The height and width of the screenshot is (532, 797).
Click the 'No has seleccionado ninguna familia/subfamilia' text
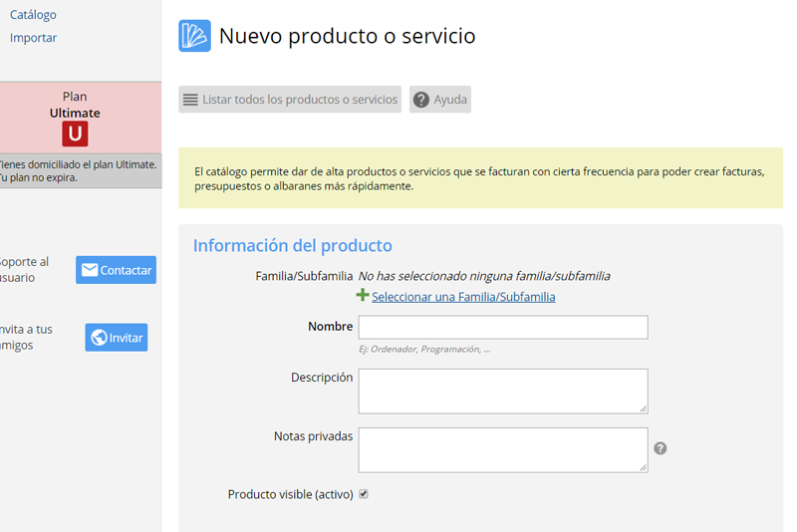(x=484, y=276)
